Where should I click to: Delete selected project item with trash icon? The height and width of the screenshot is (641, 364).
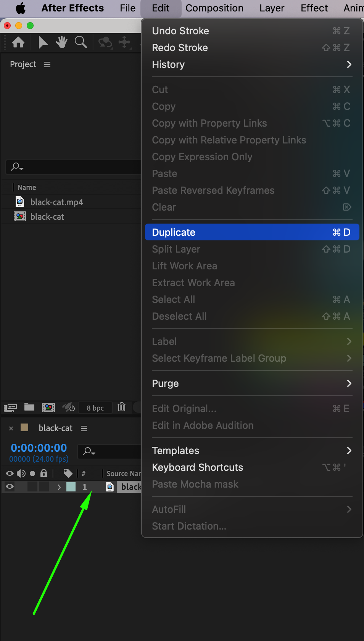coord(122,407)
